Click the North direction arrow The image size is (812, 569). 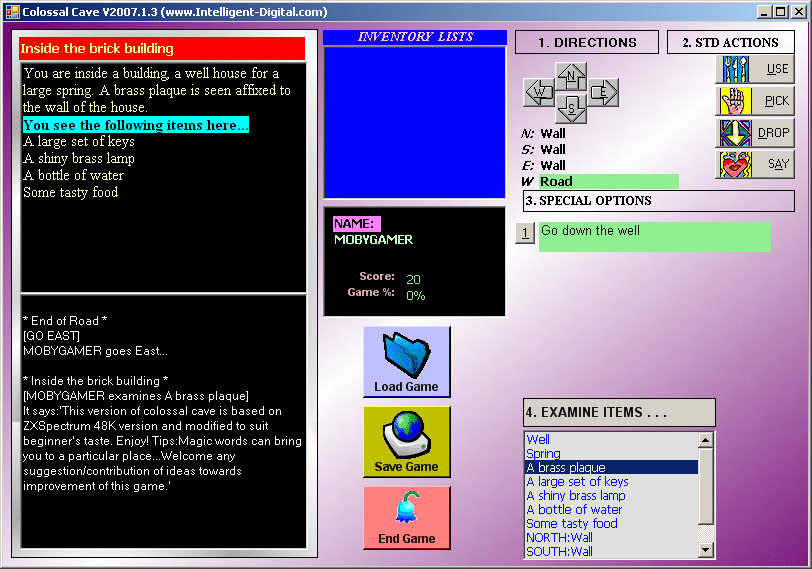pyautogui.click(x=571, y=74)
